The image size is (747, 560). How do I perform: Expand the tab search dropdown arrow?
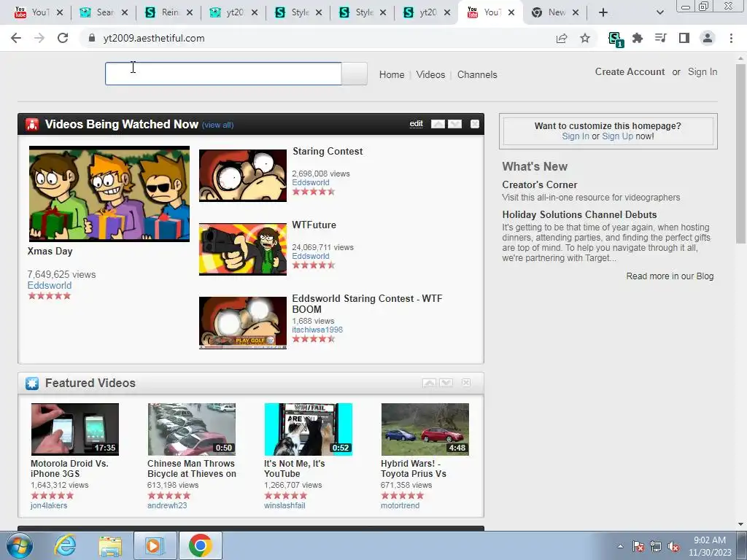click(659, 12)
